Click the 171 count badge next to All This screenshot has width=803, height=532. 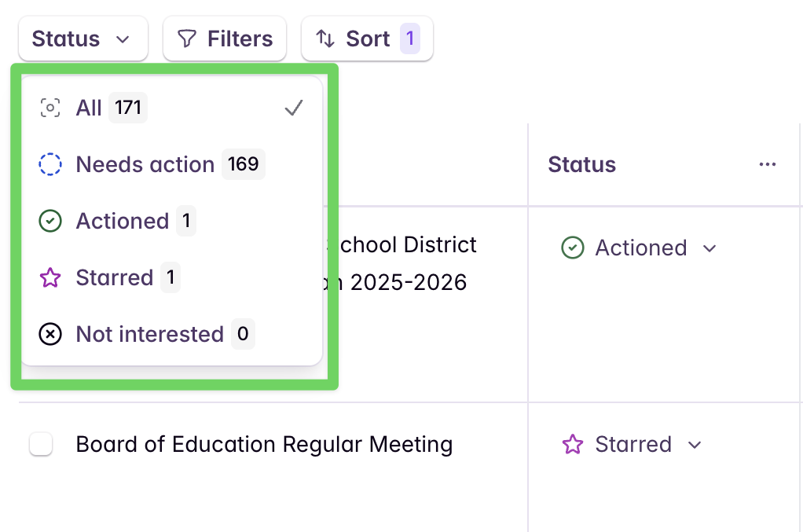point(127,108)
